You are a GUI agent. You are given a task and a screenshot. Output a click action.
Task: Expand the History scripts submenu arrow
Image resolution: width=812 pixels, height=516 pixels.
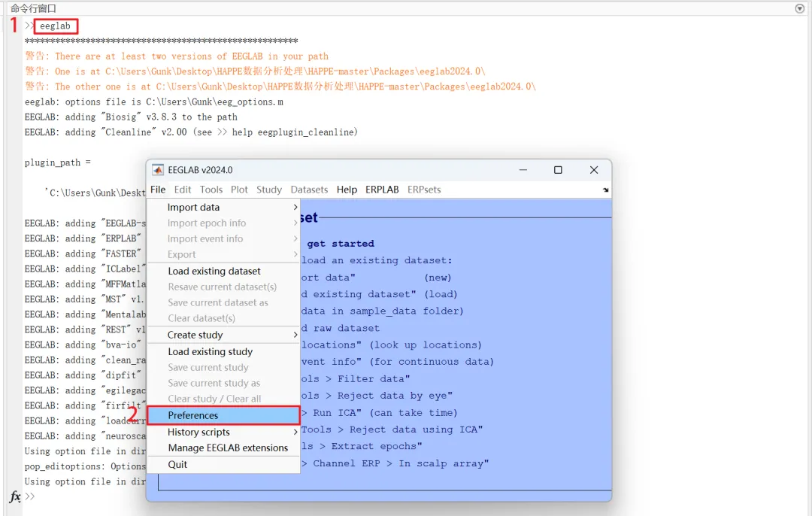pos(295,432)
